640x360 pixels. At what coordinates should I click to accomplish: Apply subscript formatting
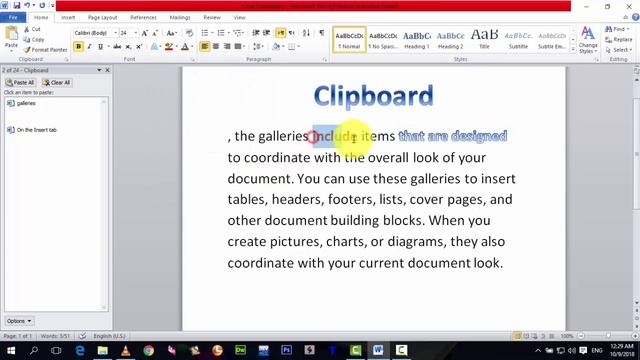128,47
